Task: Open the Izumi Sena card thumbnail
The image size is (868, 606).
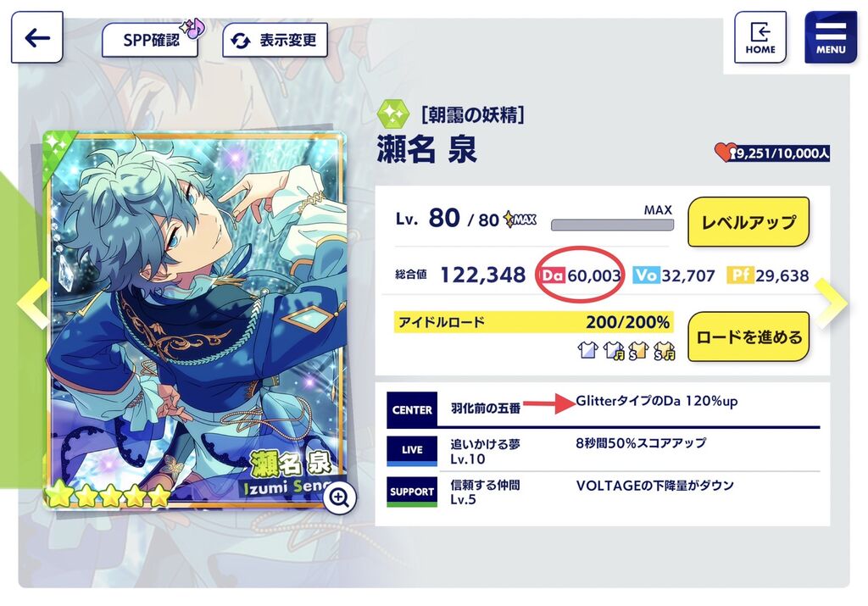Action: click(194, 320)
